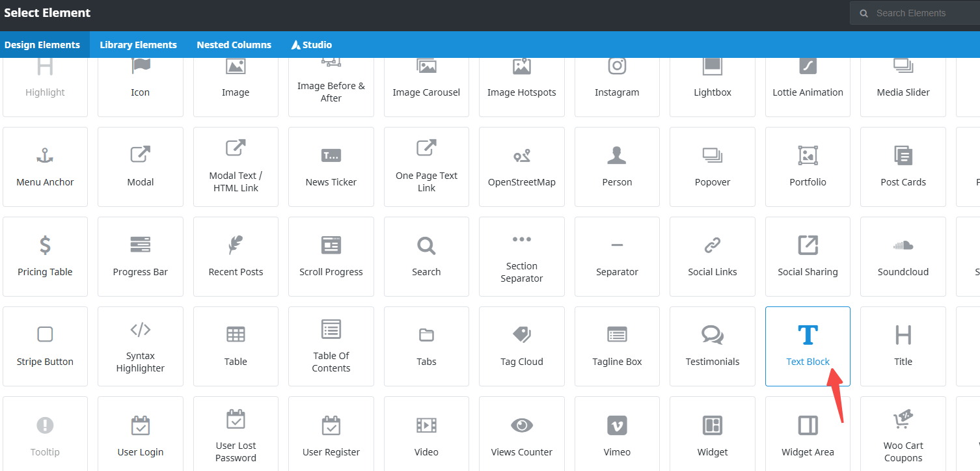This screenshot has height=471, width=980.
Task: Insert the OpenStreetMap element
Action: tap(521, 167)
